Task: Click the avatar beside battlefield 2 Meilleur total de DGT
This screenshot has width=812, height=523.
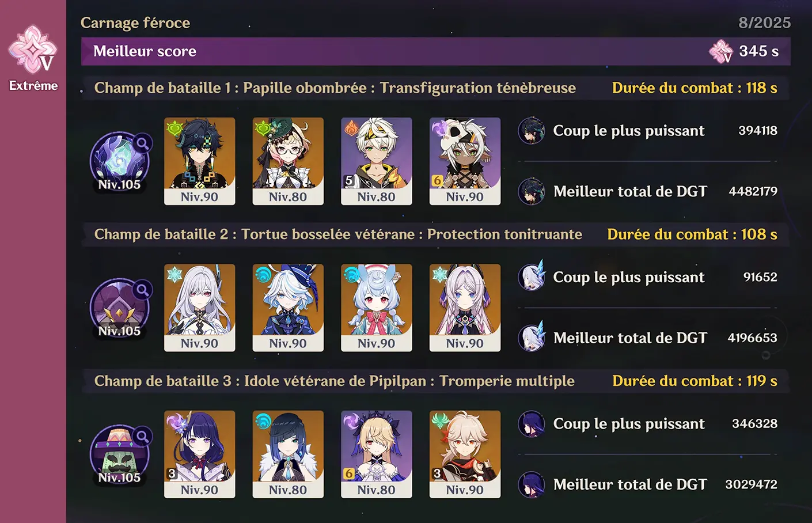Action: [x=531, y=338]
